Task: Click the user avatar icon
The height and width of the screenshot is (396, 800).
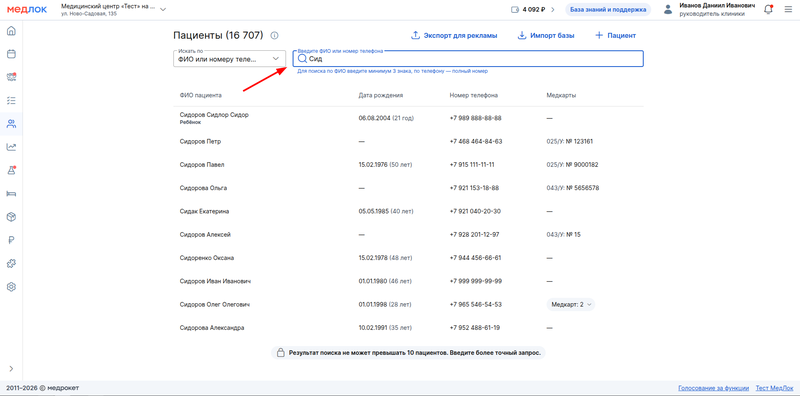Action: [667, 10]
